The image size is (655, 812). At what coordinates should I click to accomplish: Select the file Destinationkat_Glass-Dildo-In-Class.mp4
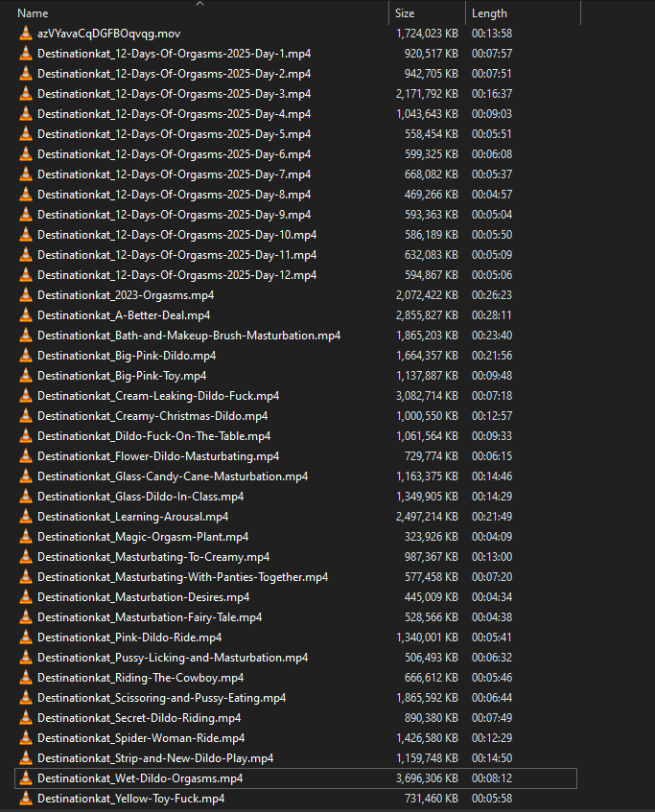click(x=140, y=497)
